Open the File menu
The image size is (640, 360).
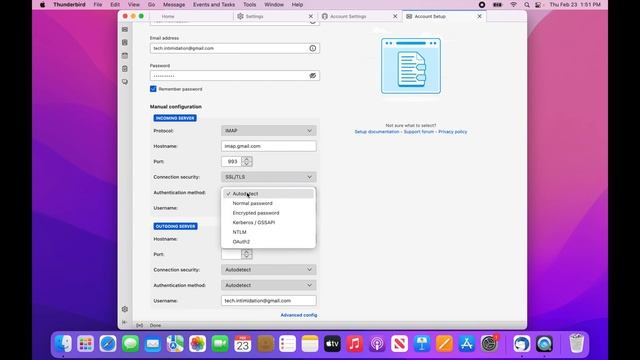pos(98,4)
